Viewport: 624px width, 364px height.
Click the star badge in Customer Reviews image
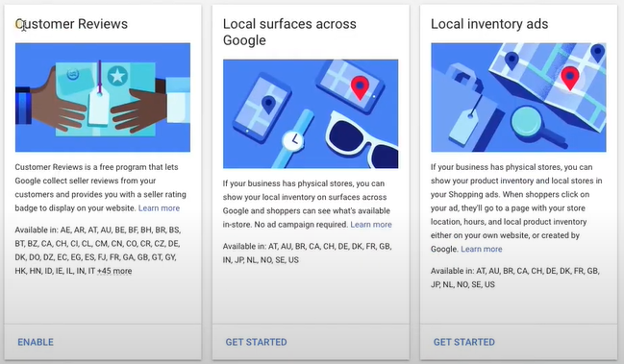117,76
